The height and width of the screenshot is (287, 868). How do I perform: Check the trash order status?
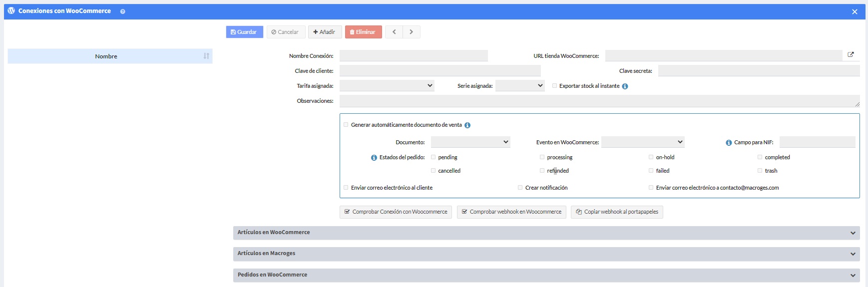(760, 171)
